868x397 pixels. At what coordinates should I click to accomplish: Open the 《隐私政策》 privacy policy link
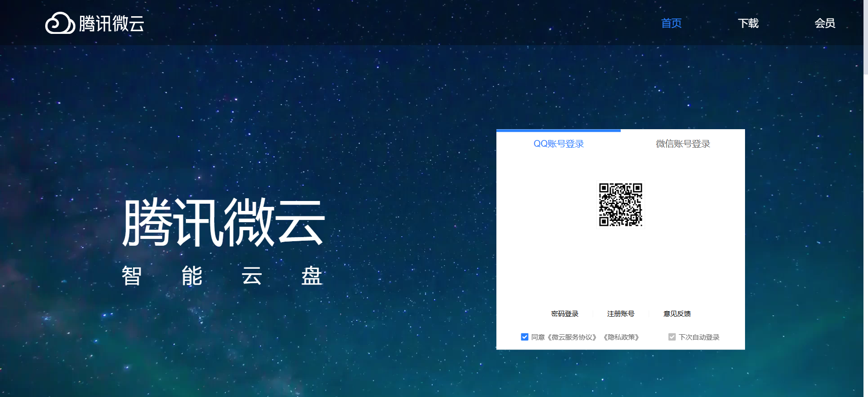(621, 337)
